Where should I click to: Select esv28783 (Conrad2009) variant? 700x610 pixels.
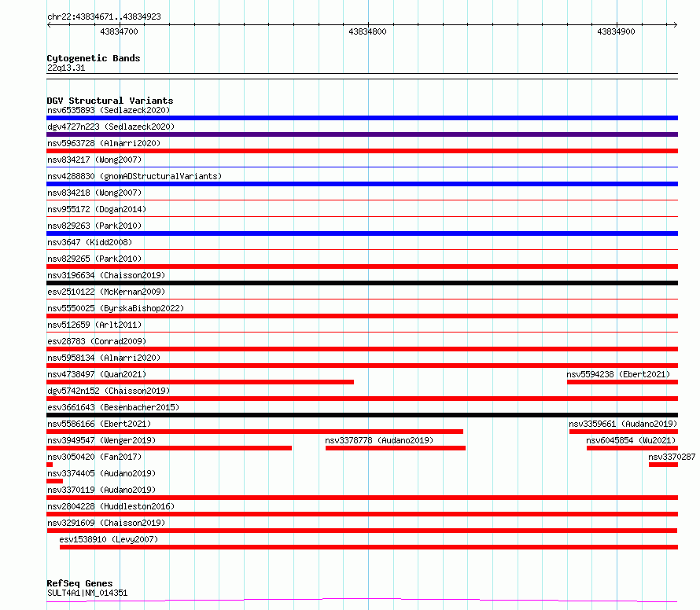pyautogui.click(x=97, y=341)
